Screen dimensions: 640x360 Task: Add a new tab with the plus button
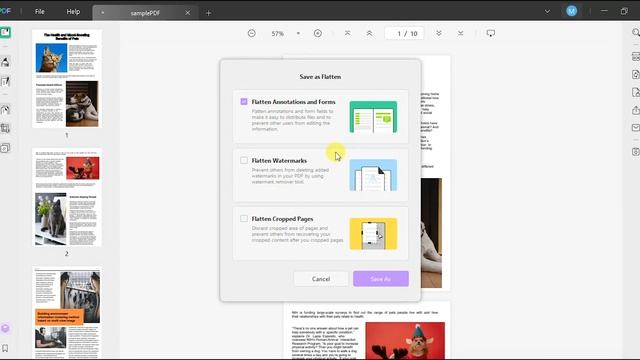(x=209, y=13)
